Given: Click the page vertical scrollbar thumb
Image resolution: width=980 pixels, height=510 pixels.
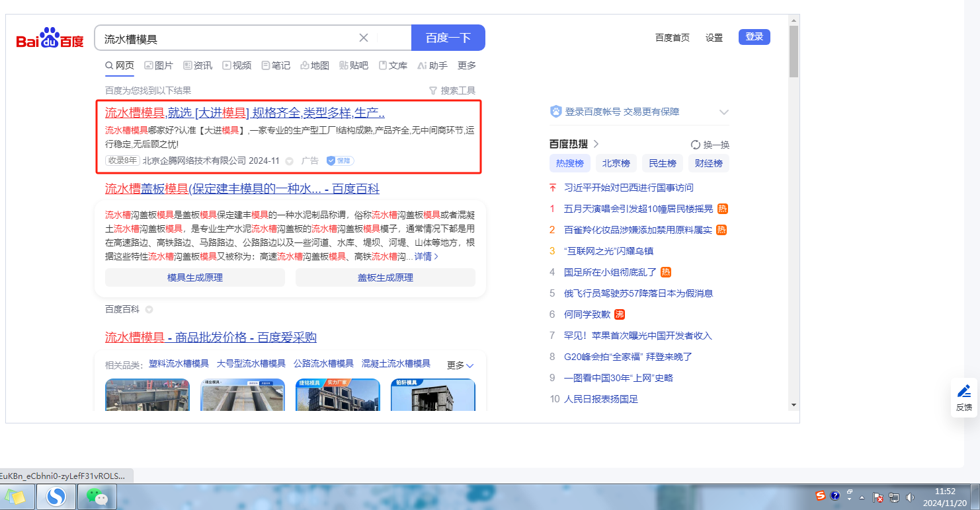Looking at the screenshot, I should 794,53.
